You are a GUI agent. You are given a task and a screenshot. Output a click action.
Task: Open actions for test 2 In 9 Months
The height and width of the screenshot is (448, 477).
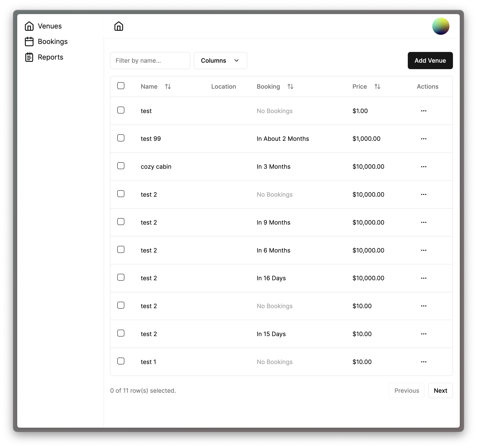[x=423, y=222]
